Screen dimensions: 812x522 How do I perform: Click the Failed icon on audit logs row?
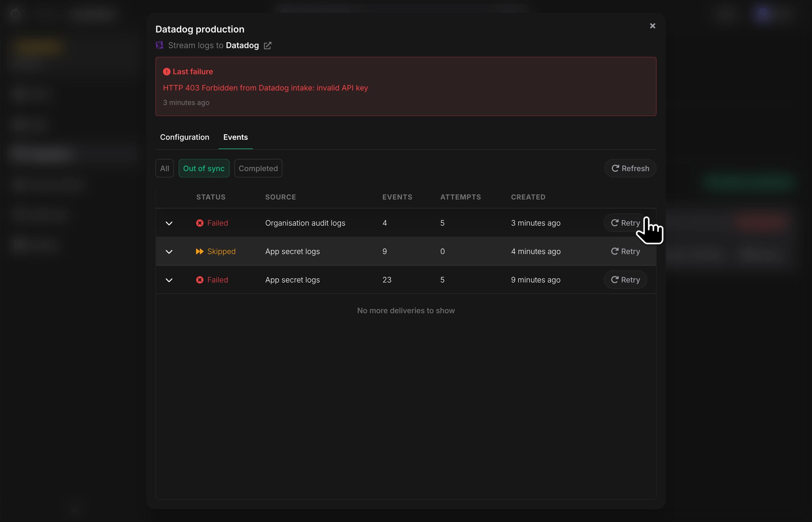click(x=200, y=223)
